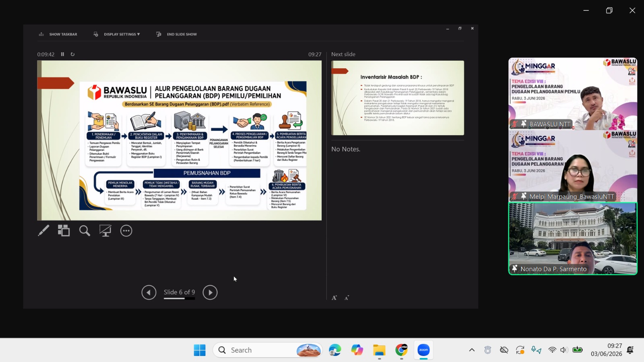The image size is (644, 362).
Task: Expand the hidden system tray icons chevron
Action: 472,350
